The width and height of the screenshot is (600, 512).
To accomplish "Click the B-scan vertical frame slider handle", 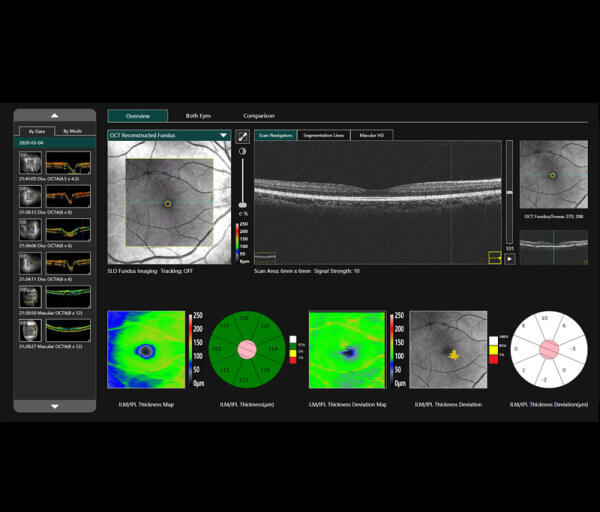I will pos(510,192).
